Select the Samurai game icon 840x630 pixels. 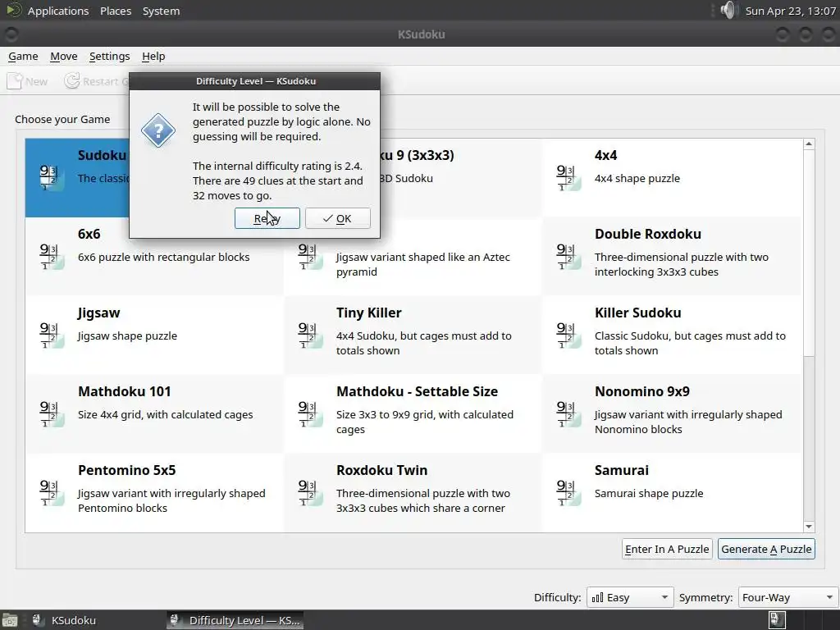tap(568, 492)
